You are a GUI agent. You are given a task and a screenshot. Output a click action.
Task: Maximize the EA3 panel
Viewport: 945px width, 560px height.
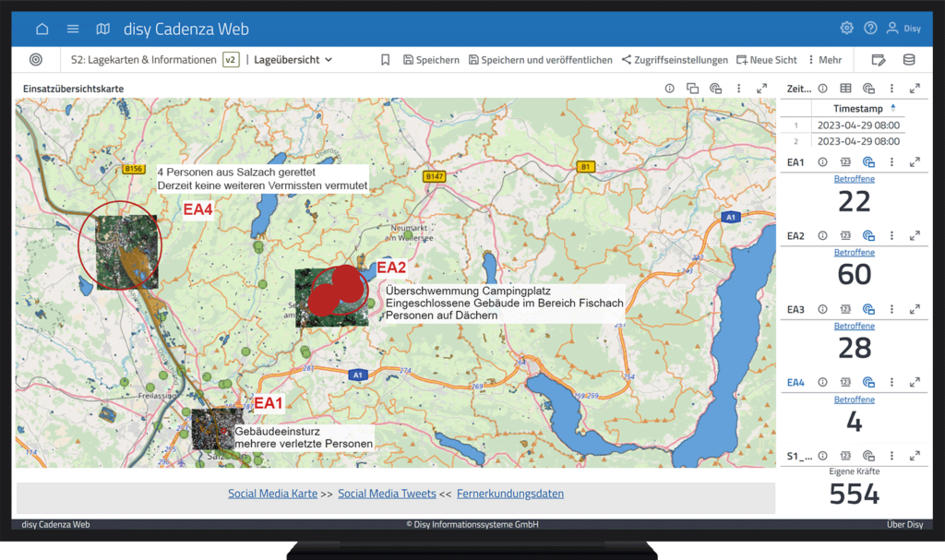[x=915, y=309]
